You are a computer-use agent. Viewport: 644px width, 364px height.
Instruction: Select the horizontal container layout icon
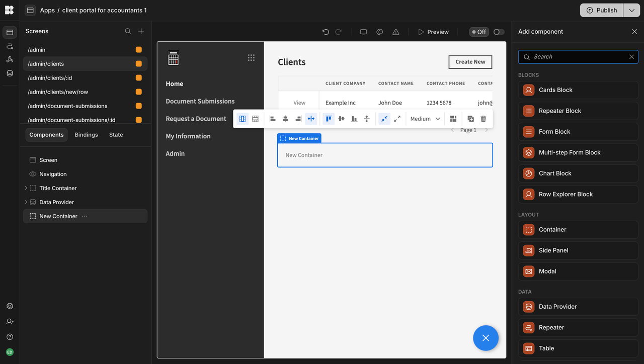[x=243, y=119]
